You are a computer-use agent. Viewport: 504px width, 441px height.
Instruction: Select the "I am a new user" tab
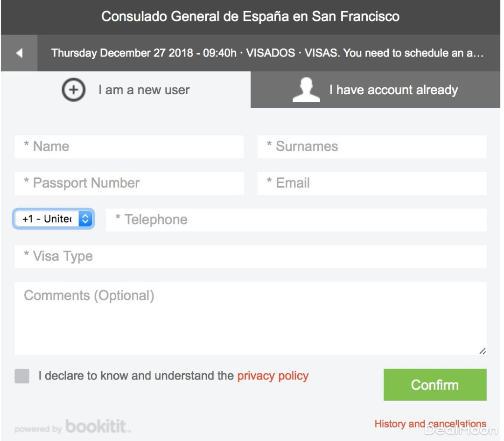coord(144,90)
